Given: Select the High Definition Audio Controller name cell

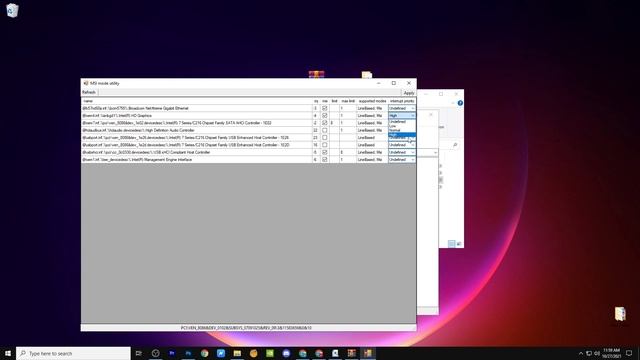Looking at the screenshot, I should (197, 130).
